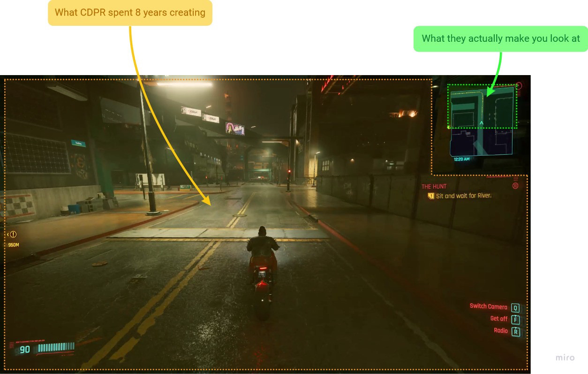Click the F key prompt for Get off
Image resolution: width=588 pixels, height=374 pixels.
pyautogui.click(x=515, y=320)
